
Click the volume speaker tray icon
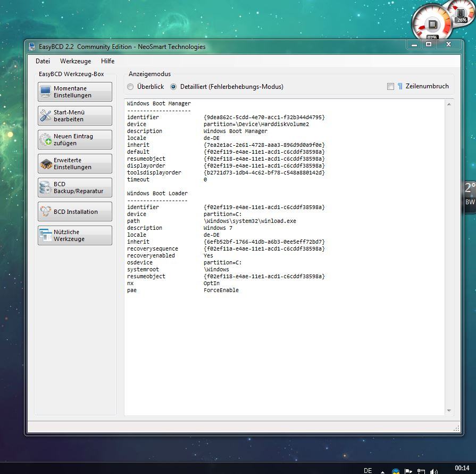434,471
